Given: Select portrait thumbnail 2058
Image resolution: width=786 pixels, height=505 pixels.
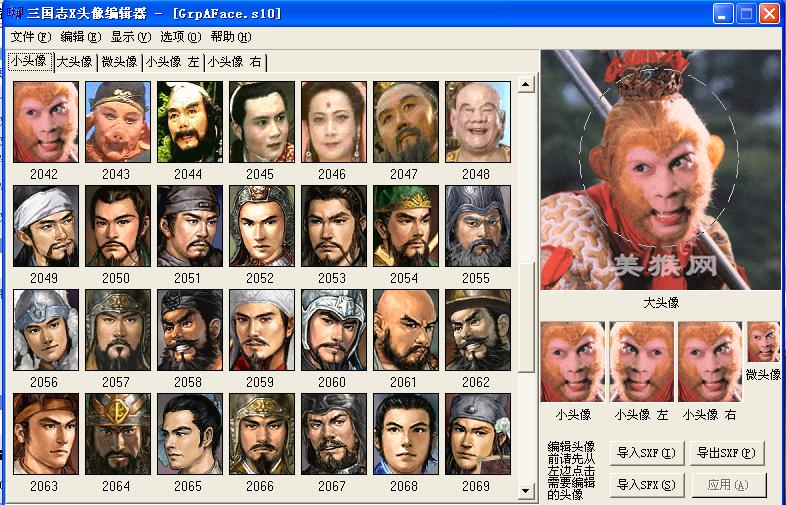Looking at the screenshot, I should coord(190,330).
